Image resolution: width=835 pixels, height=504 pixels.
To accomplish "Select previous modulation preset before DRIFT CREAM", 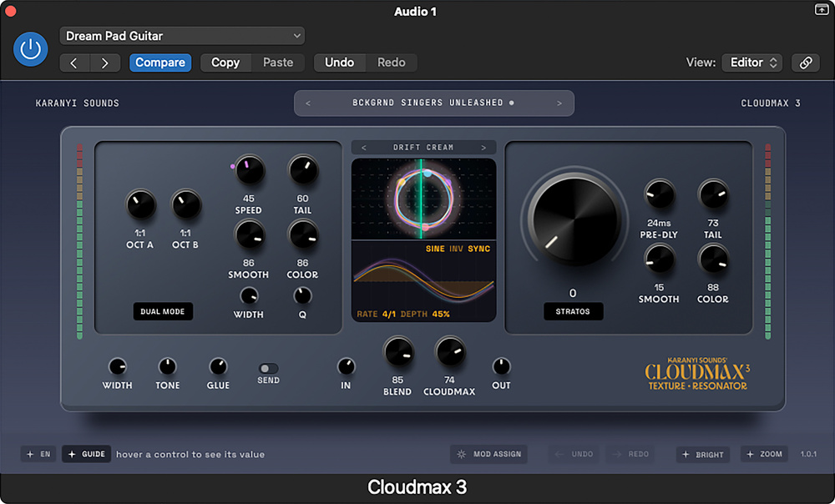I will pyautogui.click(x=364, y=148).
